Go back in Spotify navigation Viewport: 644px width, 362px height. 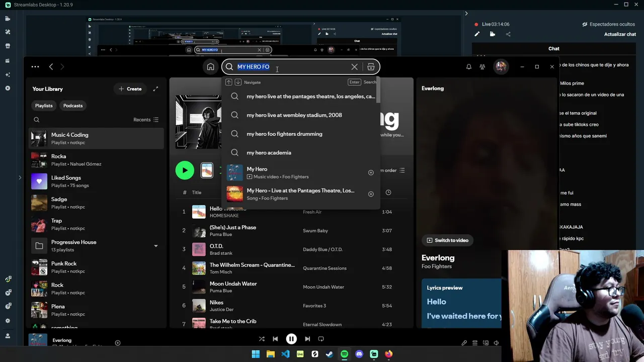(51, 66)
